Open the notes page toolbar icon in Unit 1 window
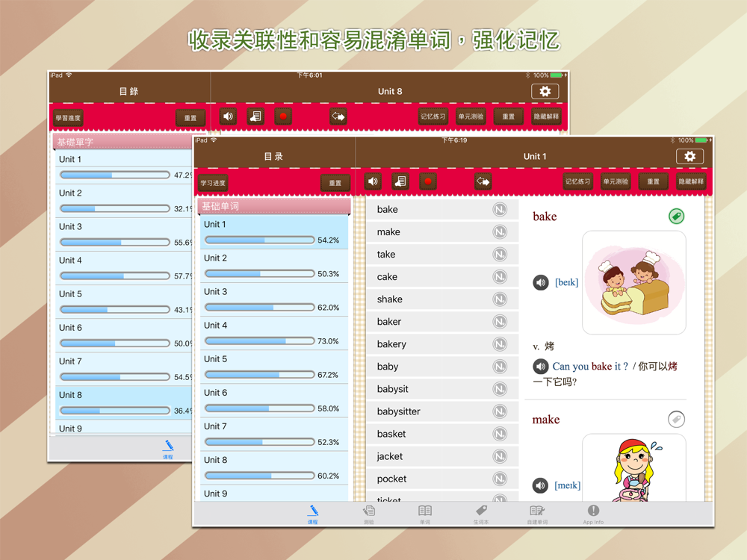Image resolution: width=747 pixels, height=560 pixels. click(x=400, y=181)
